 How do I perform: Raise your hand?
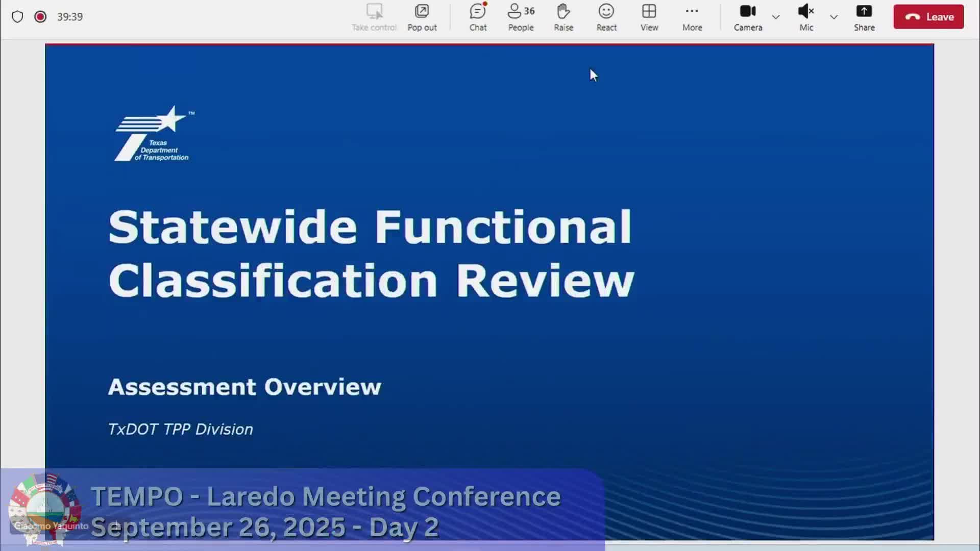coord(563,17)
